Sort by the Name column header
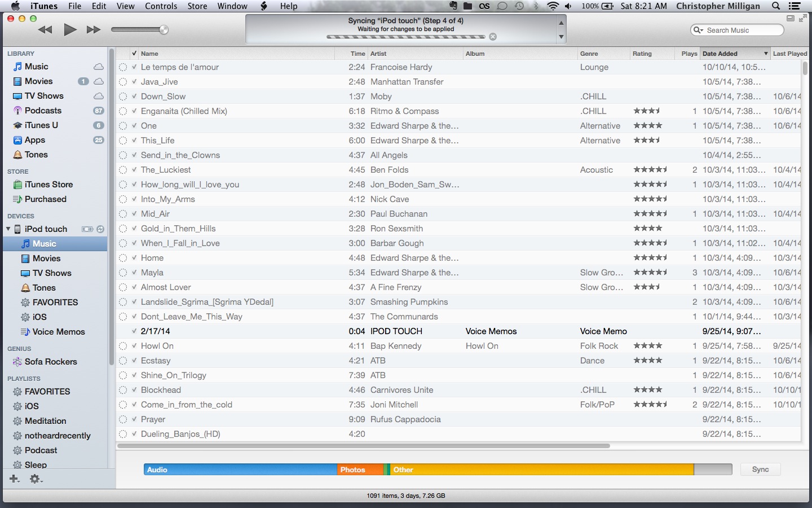This screenshot has width=812, height=508. [237, 54]
